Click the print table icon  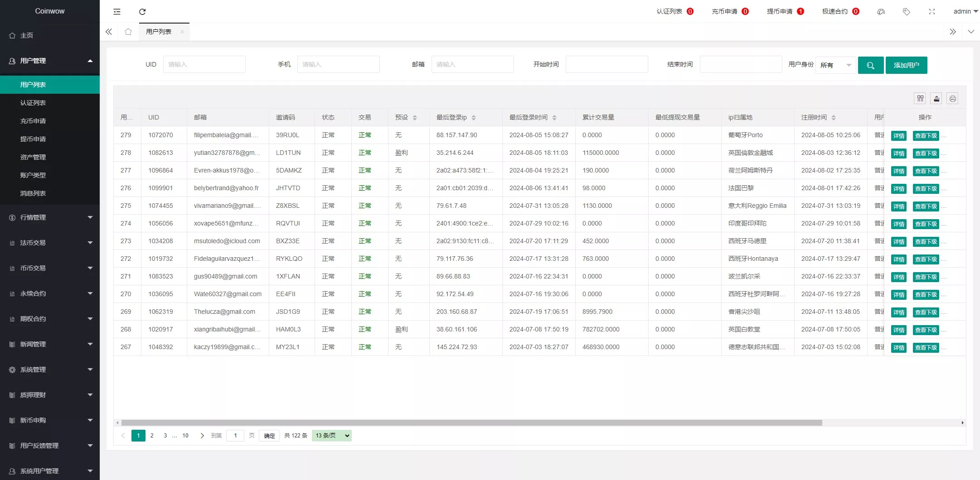pyautogui.click(x=952, y=99)
